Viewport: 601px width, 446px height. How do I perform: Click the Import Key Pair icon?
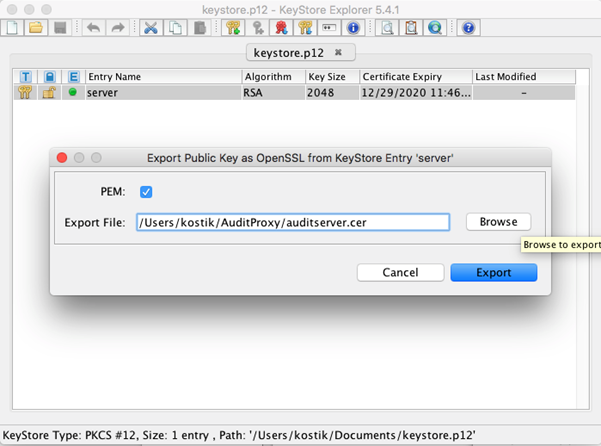point(305,28)
